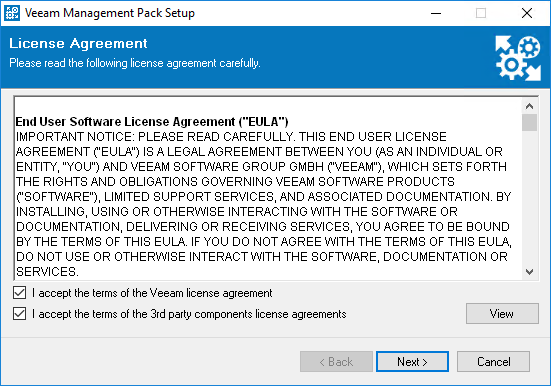Click the gears logo in blue header
The image size is (551, 386).
[518, 58]
